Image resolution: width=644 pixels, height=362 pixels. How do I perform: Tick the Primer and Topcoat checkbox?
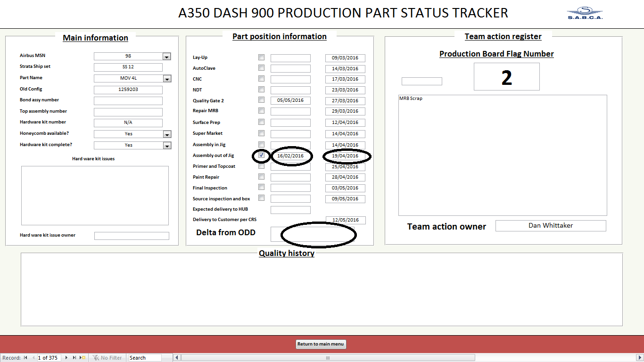(261, 166)
